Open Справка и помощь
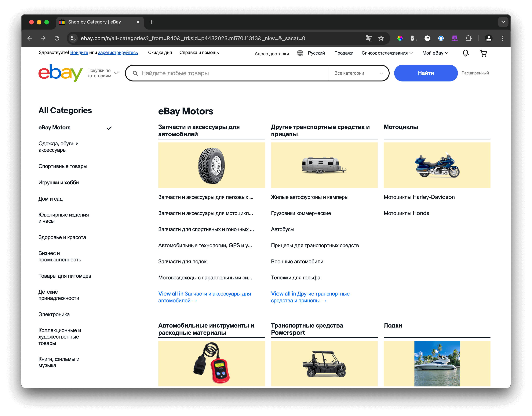Viewport: 532px width, 416px height. coord(199,52)
